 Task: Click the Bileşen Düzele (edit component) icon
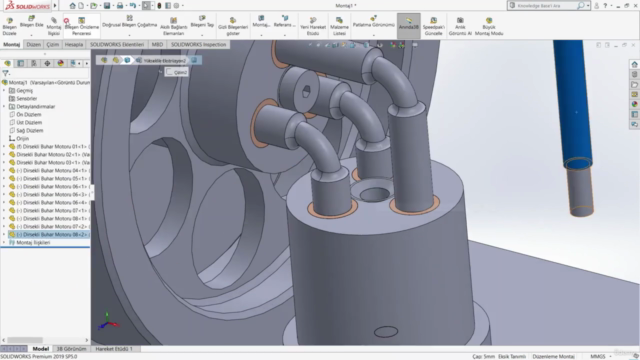9,21
